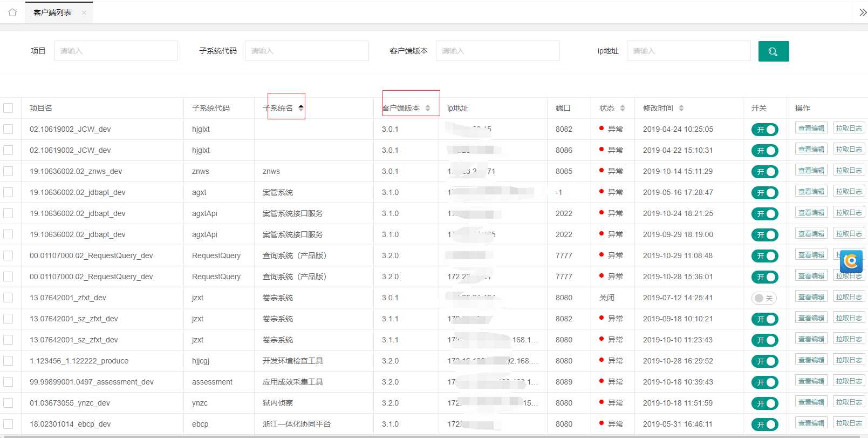Click 拉取日志 for the port 8082 hjglxt row
Image resolution: width=868 pixels, height=438 pixels.
coord(849,129)
